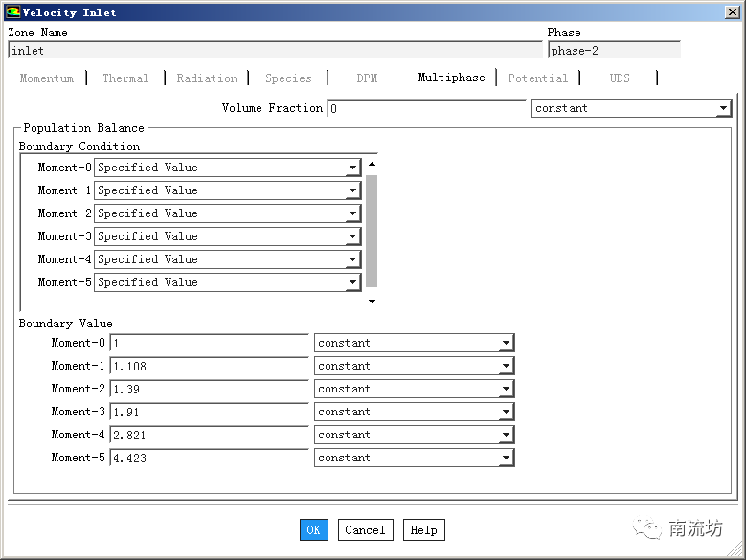Click the scroll up arrow in Boundary Condition list
Image resolution: width=746 pixels, height=560 pixels.
372,165
